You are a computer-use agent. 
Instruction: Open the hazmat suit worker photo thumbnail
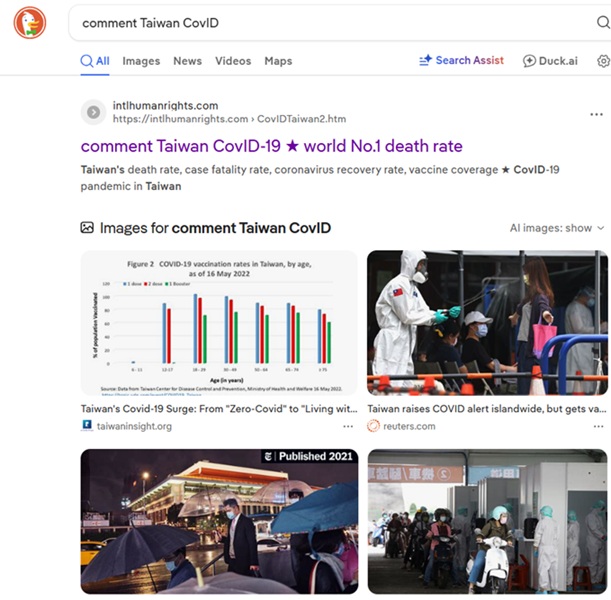point(487,323)
